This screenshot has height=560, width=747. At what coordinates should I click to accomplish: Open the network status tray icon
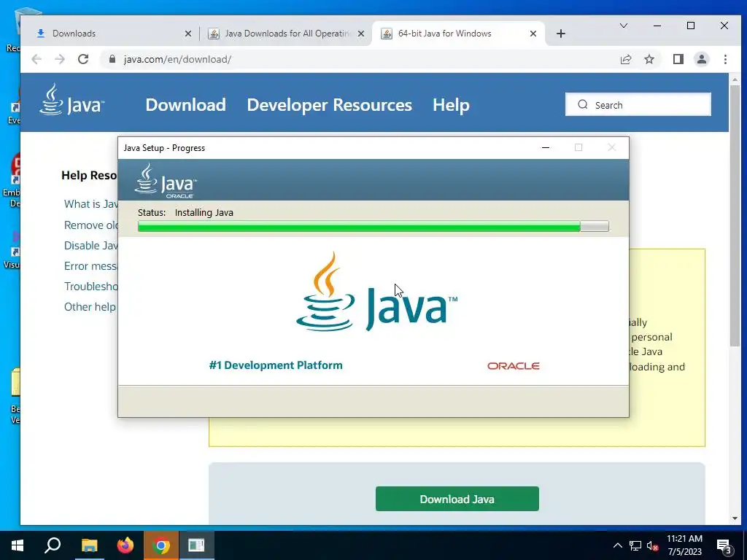coord(635,545)
